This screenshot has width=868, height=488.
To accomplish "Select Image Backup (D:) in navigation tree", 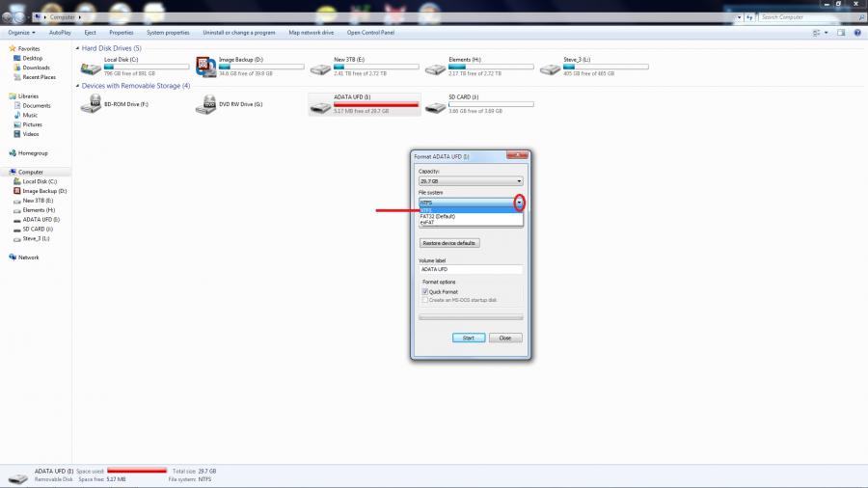I will 44,191.
